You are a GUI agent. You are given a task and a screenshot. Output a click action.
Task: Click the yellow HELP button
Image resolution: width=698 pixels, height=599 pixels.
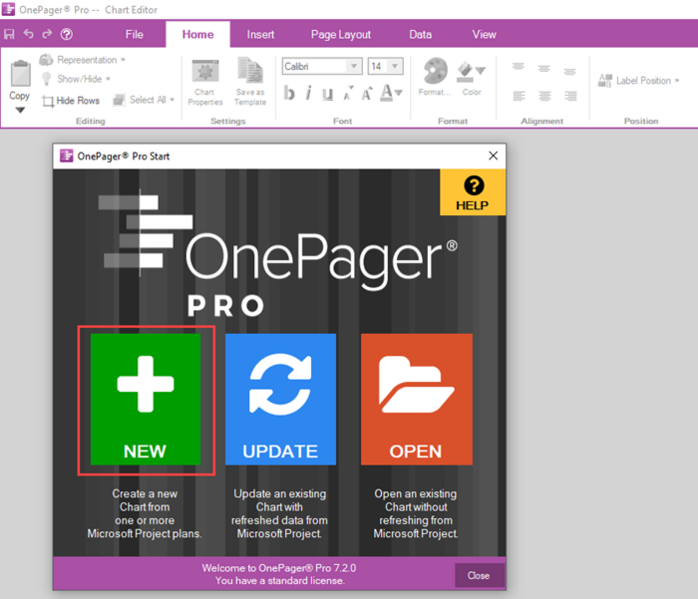[473, 192]
